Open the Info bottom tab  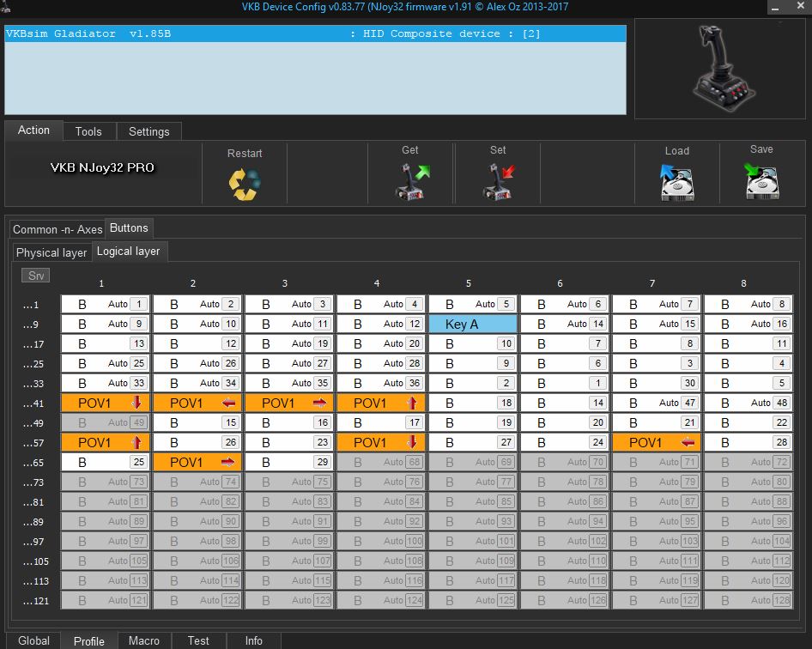point(254,640)
